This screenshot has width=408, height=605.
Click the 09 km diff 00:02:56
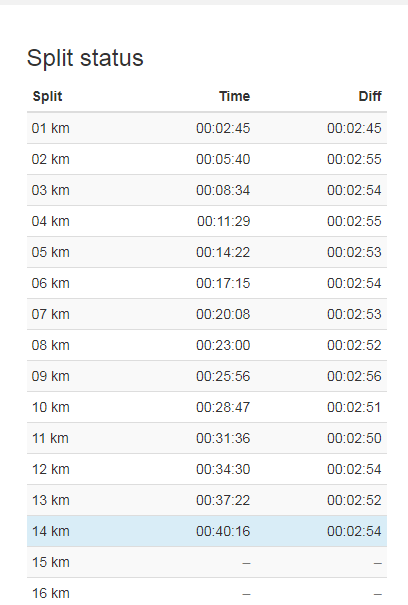click(354, 376)
